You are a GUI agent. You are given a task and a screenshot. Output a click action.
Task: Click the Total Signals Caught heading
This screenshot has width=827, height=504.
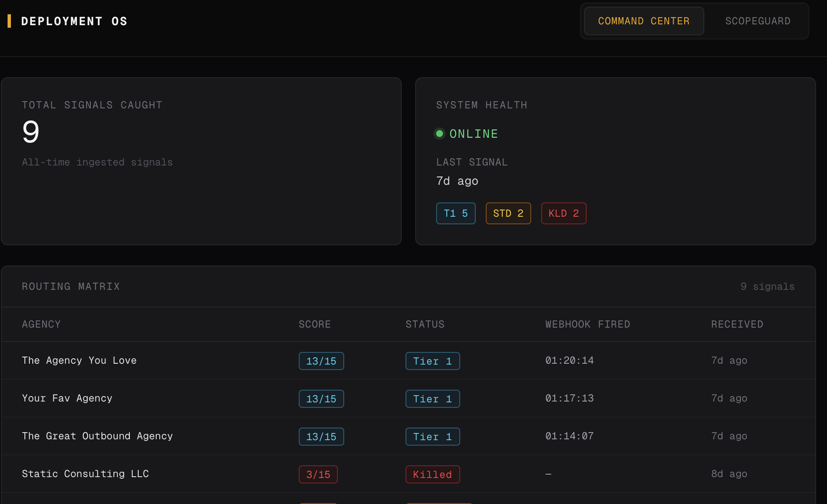point(92,105)
